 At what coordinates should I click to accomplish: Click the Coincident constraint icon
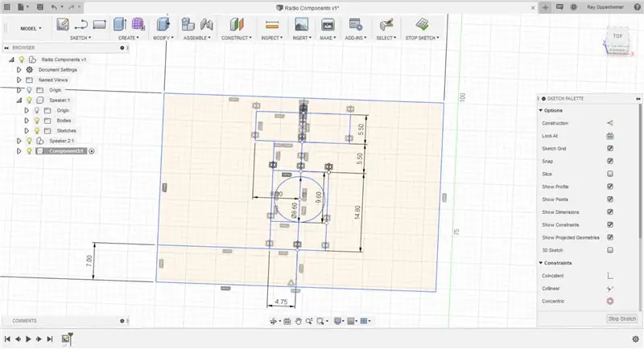tap(610, 276)
